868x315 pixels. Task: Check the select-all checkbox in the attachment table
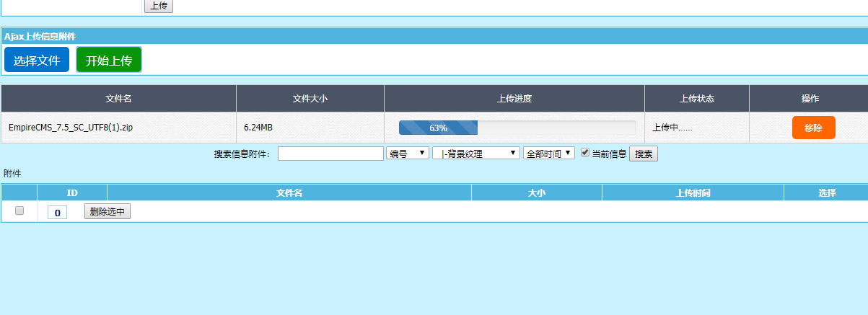click(x=19, y=210)
